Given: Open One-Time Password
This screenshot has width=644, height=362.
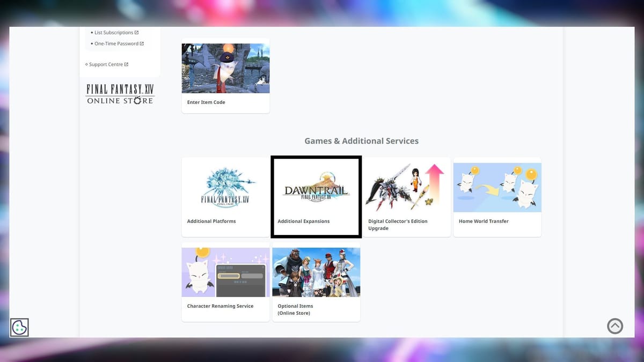Looking at the screenshot, I should click(x=118, y=43).
